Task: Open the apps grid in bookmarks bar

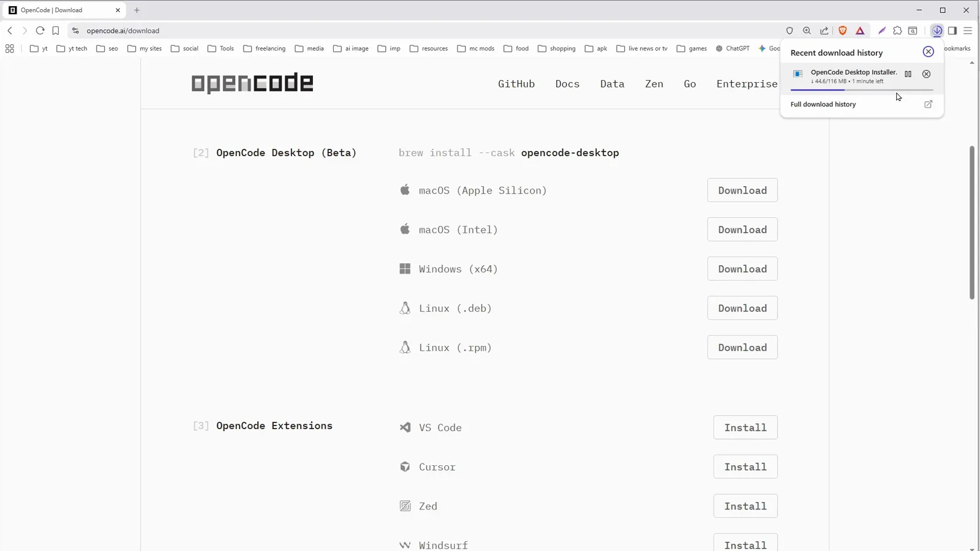Action: tap(10, 48)
